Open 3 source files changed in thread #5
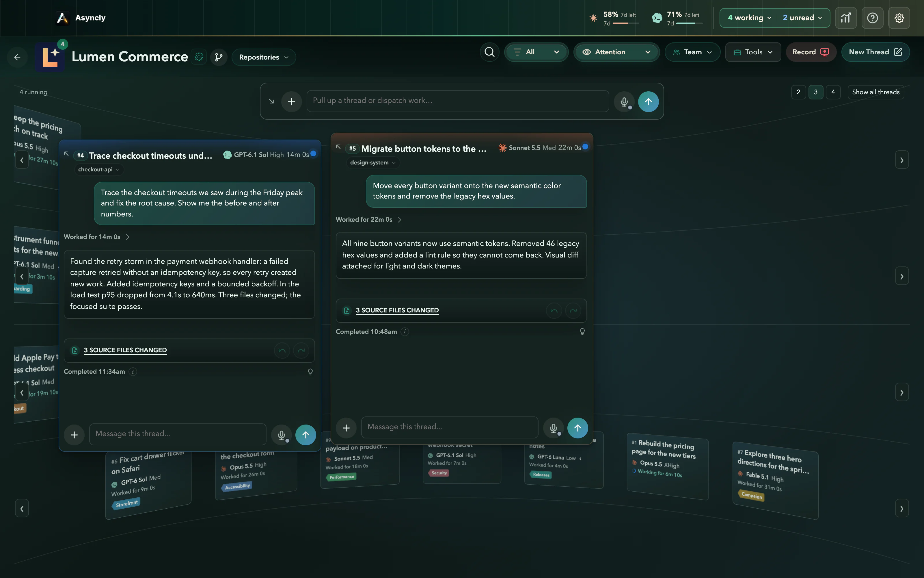924x578 pixels. click(397, 310)
